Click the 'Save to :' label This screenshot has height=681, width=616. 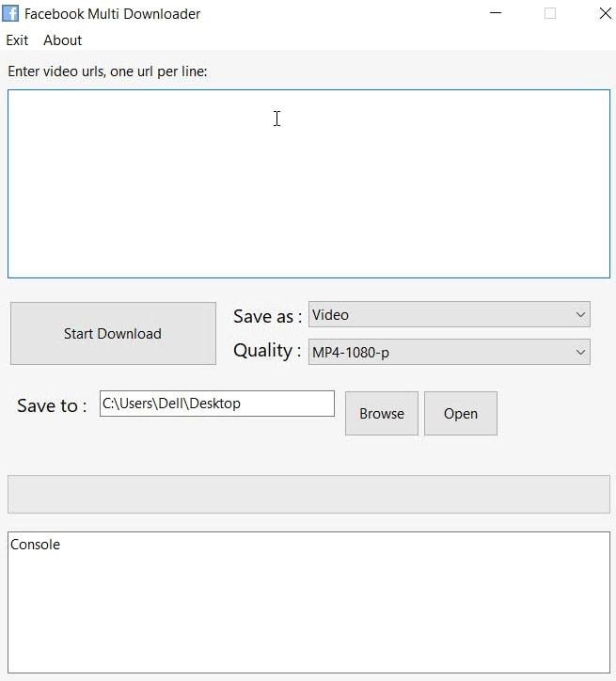coord(52,405)
